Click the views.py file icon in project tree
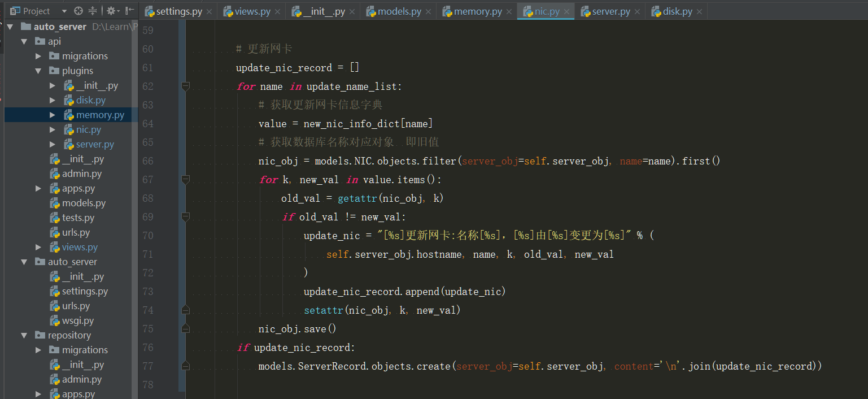Image resolution: width=868 pixels, height=399 pixels. point(55,247)
